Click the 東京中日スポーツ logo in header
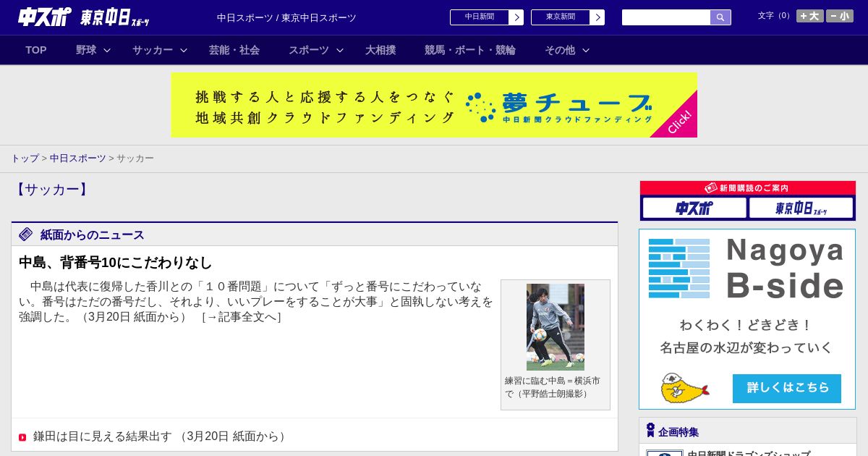868x456 pixels. 115,17
